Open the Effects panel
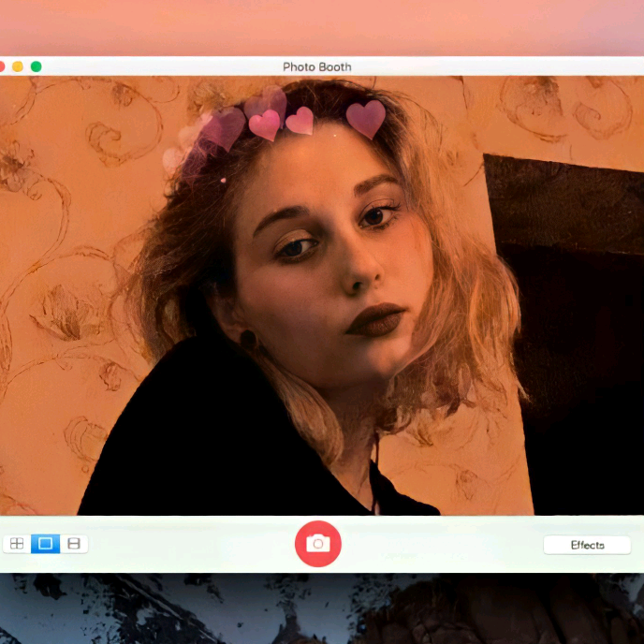The height and width of the screenshot is (644, 644). point(587,545)
